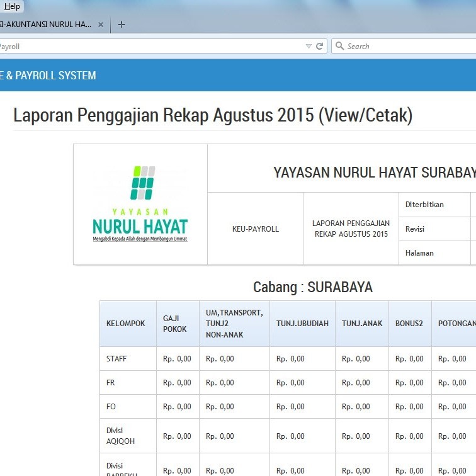Select the STAFF row label

click(116, 358)
